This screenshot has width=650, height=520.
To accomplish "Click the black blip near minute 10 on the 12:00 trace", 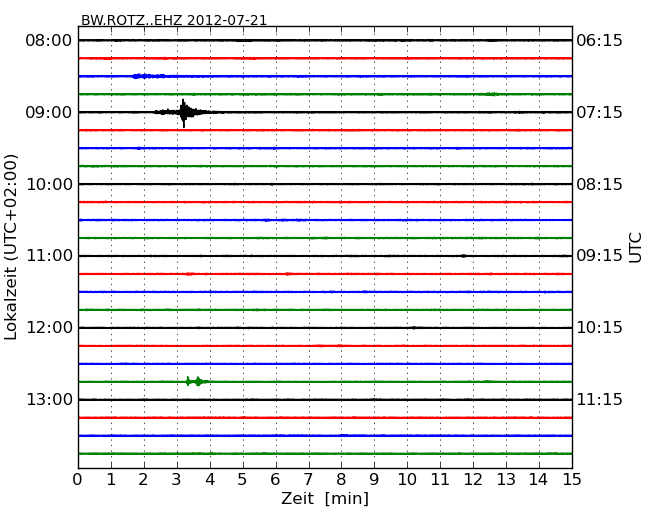I will point(414,328).
